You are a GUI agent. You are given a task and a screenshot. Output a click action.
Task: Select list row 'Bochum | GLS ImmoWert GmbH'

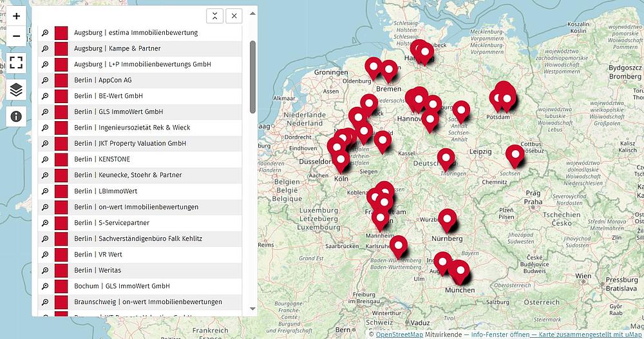140,286
